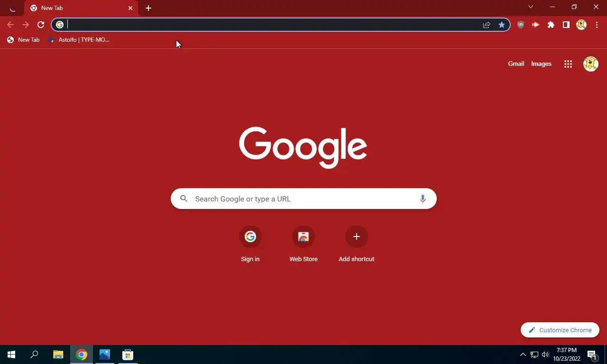Click Chrome icon in taskbar

coord(82,355)
